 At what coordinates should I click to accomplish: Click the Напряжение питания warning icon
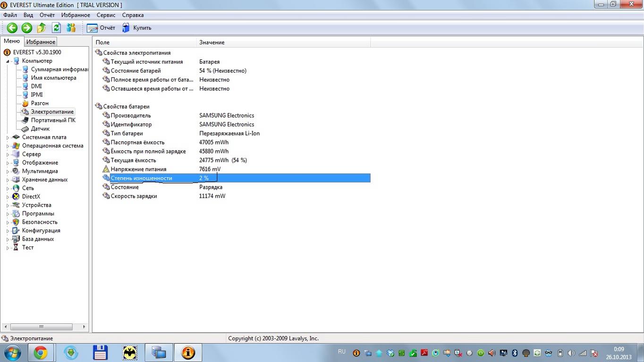coord(106,169)
